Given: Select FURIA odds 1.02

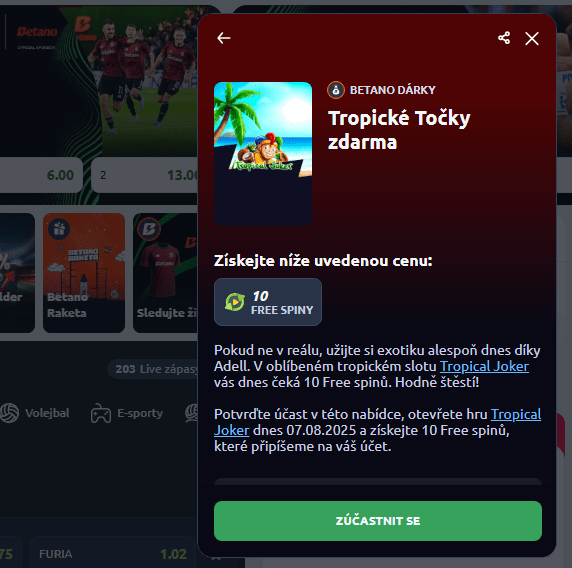Looking at the screenshot, I should 113,554.
